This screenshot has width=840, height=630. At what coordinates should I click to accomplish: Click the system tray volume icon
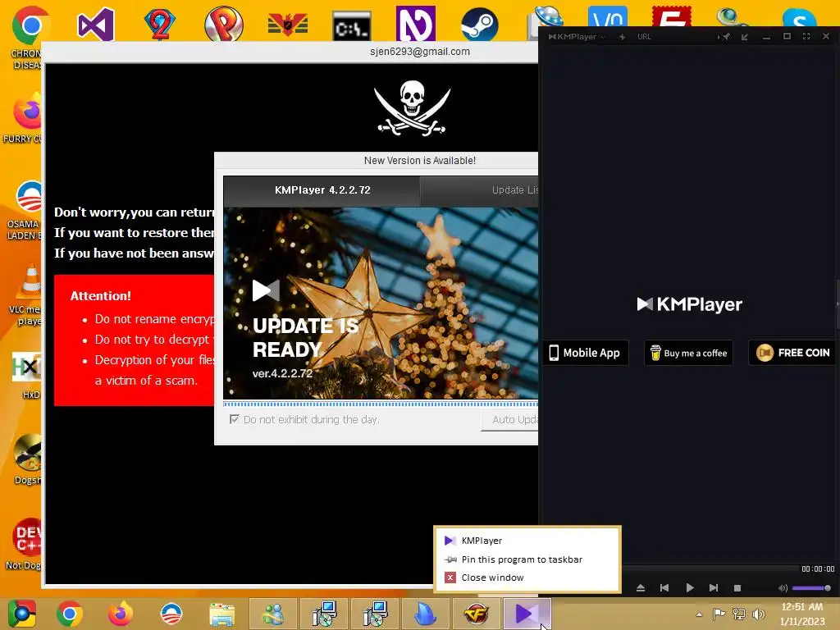click(x=758, y=614)
